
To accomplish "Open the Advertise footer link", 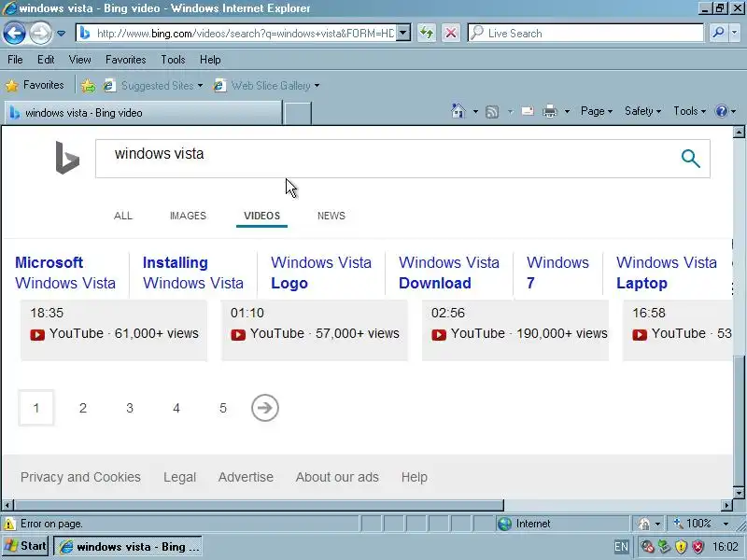I will (x=246, y=477).
